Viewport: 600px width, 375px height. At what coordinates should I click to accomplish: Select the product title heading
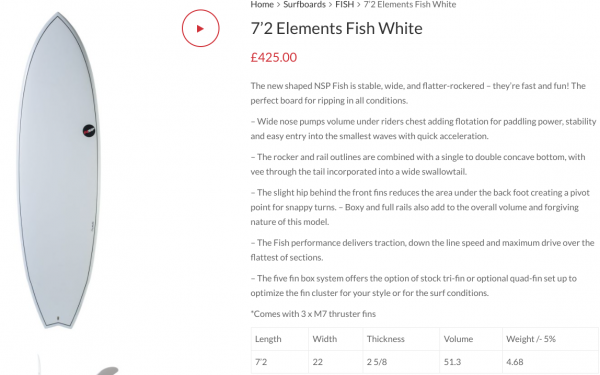[x=336, y=28]
